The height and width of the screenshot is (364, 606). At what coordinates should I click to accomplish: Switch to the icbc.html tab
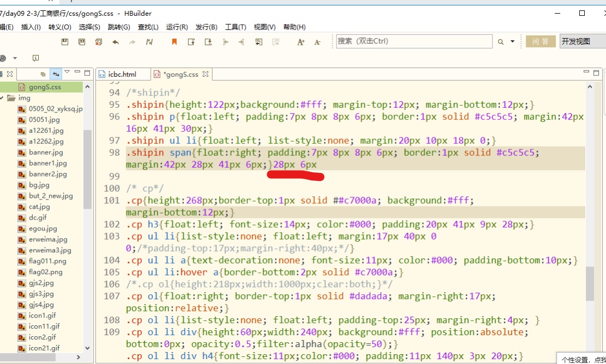pyautogui.click(x=122, y=74)
